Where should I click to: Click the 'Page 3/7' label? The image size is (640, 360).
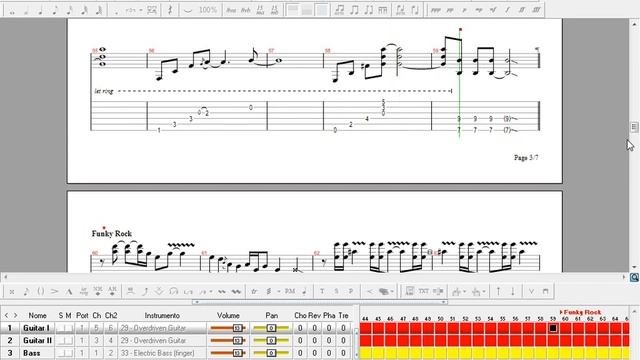[526, 158]
